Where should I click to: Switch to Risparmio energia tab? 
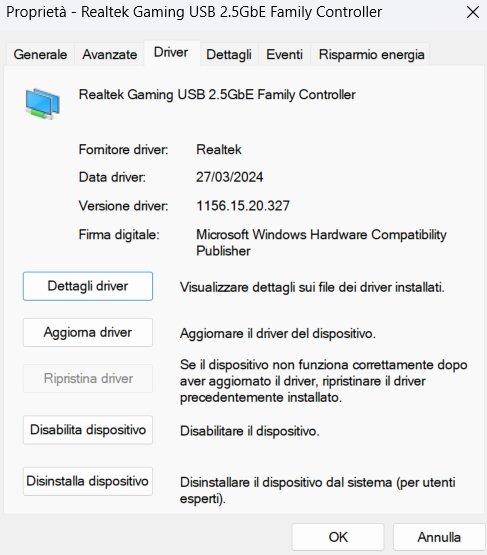tap(371, 55)
